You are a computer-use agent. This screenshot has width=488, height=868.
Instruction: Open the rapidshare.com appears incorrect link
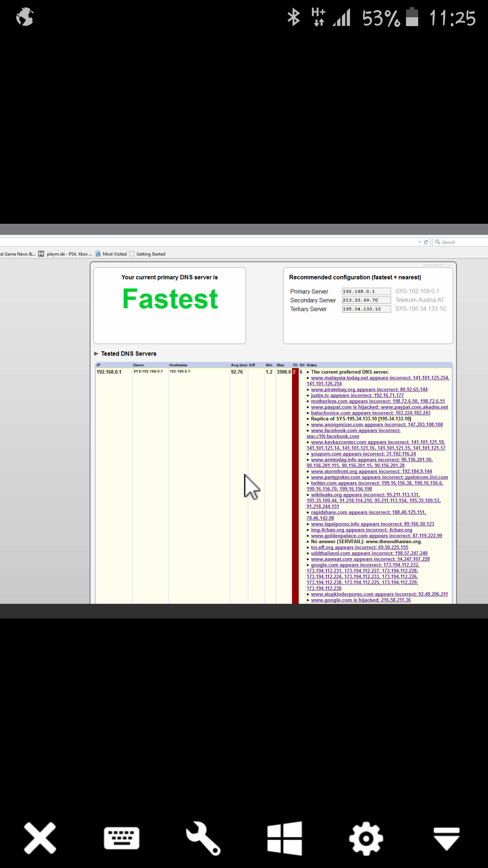click(x=368, y=512)
